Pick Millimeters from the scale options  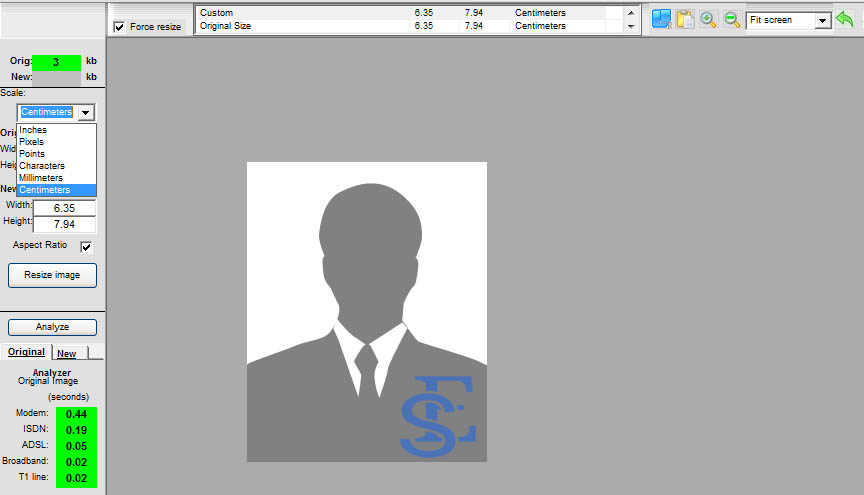click(41, 178)
